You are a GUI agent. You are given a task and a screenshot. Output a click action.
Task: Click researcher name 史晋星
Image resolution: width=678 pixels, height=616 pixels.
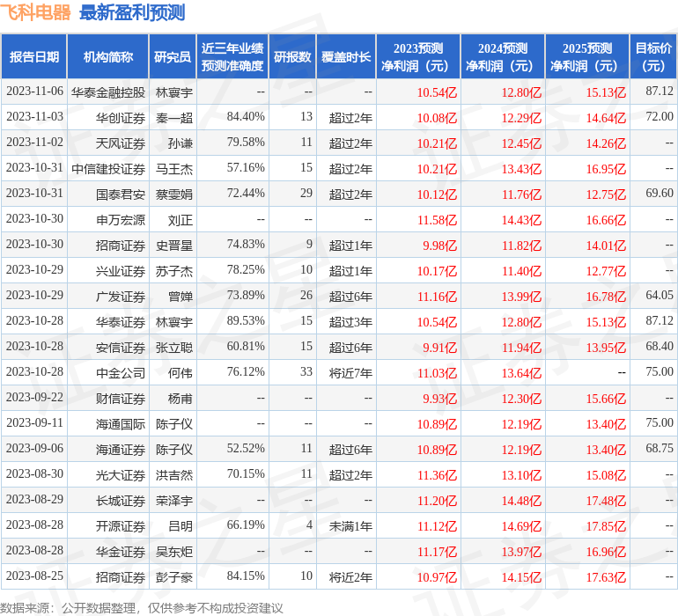174,246
